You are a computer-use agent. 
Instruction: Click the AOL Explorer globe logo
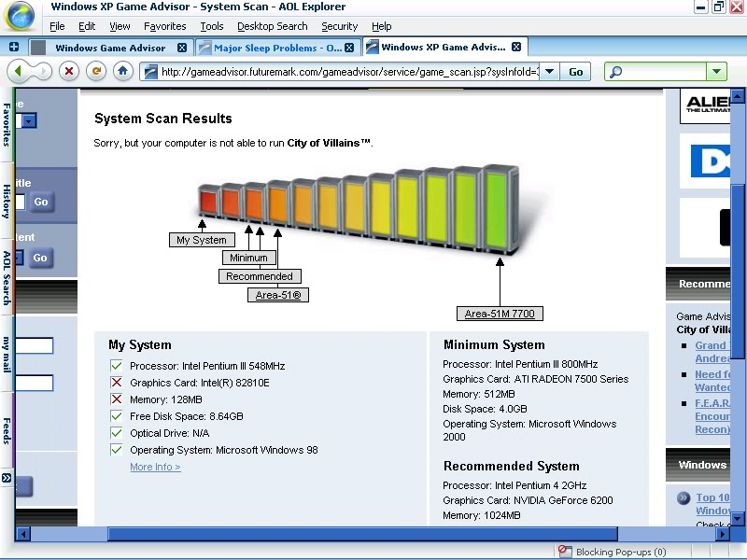20,16
